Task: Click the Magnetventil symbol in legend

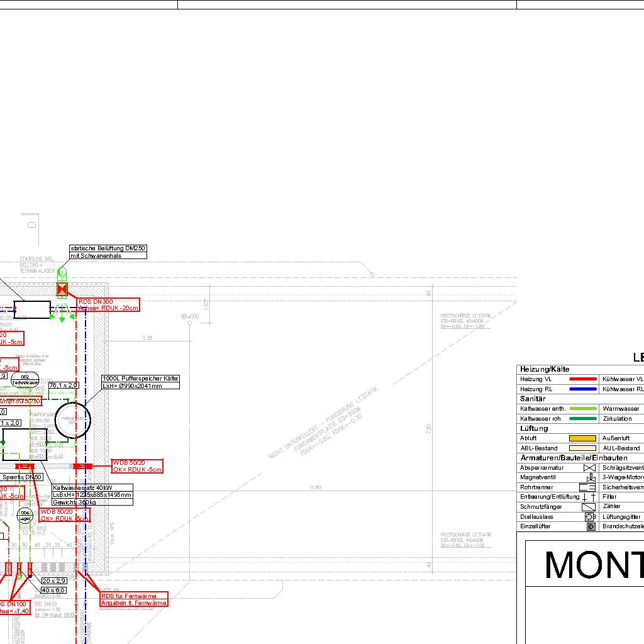Action: (x=590, y=477)
